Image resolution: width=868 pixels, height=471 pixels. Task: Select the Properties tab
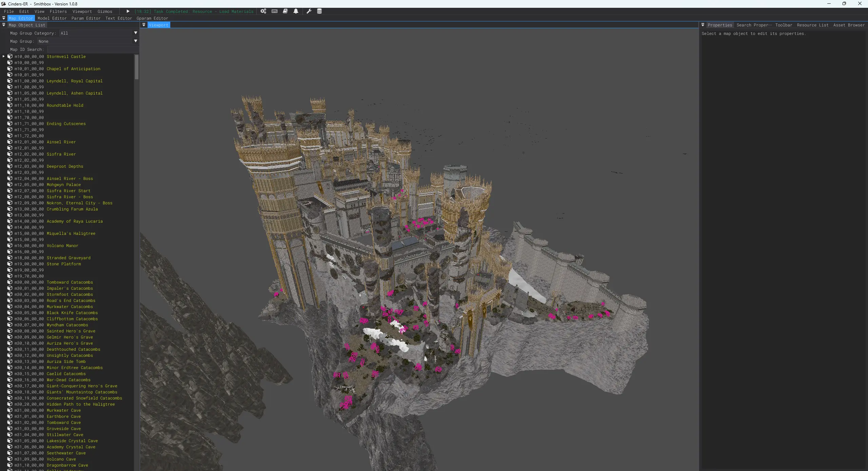tap(720, 25)
